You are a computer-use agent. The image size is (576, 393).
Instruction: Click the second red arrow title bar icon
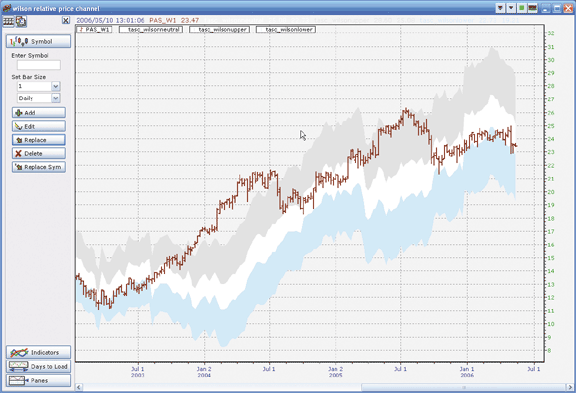pyautogui.click(x=511, y=8)
